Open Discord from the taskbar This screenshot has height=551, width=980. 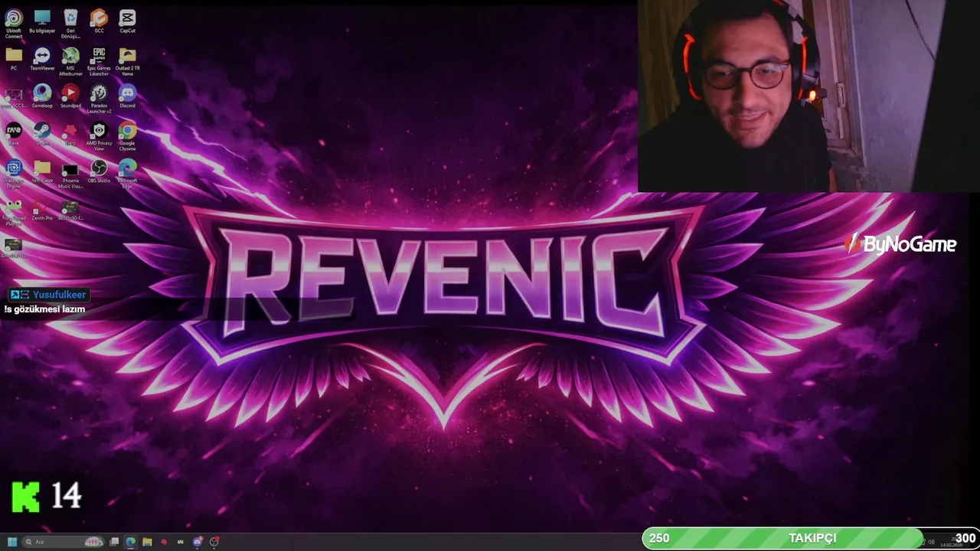tap(198, 542)
